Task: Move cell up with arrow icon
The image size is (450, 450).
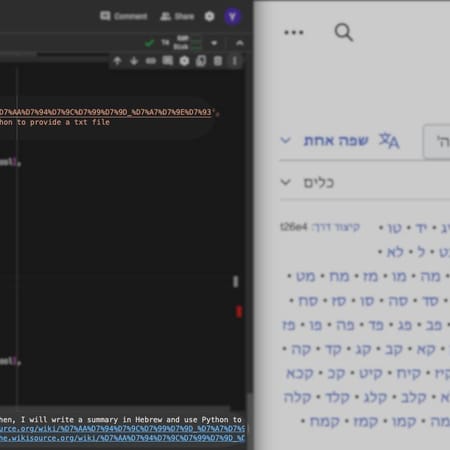Action: pyautogui.click(x=117, y=61)
